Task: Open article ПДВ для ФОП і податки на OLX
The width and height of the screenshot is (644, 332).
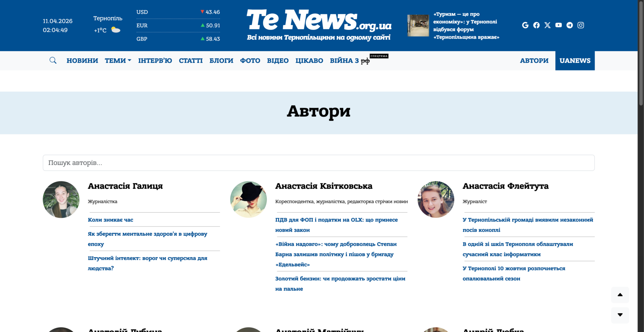Action: pos(336,225)
